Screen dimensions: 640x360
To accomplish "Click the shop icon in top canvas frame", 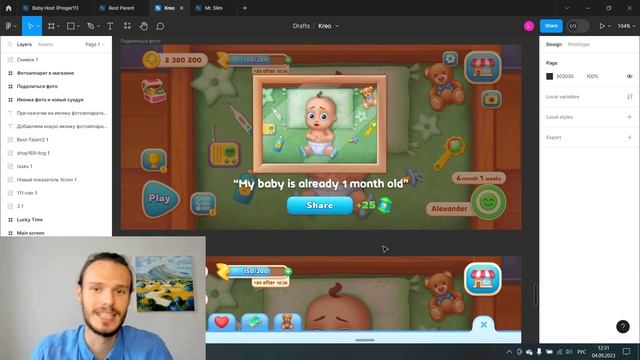I will (482, 67).
